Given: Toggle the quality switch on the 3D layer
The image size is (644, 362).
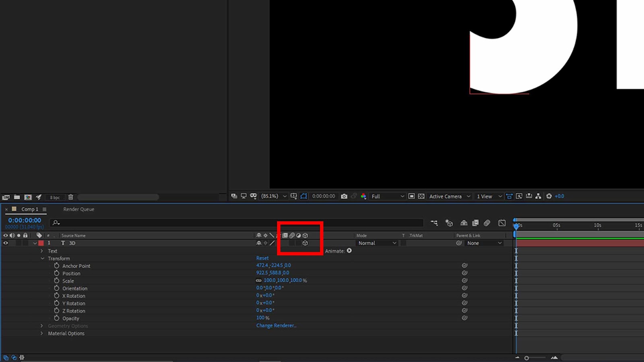Looking at the screenshot, I should 272,243.
